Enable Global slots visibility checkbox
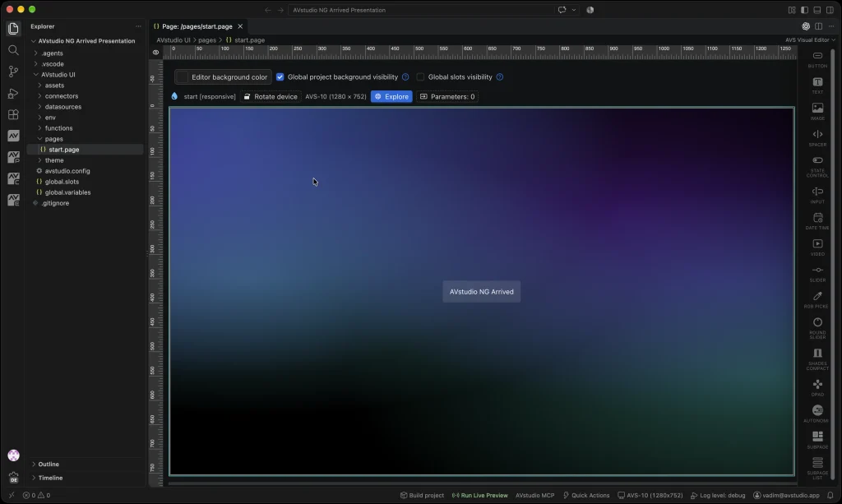Viewport: 842px width, 504px height. (420, 76)
